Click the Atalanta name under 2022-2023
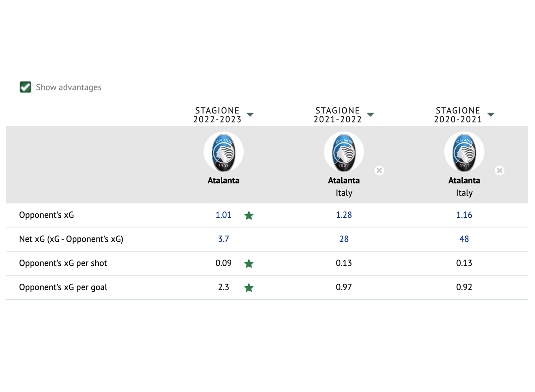The image size is (535, 392). (x=223, y=180)
